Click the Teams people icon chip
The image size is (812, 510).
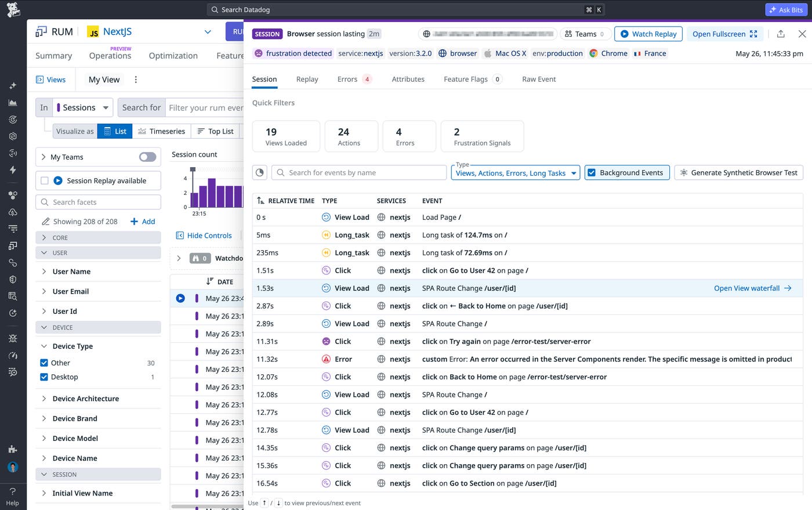pyautogui.click(x=585, y=34)
